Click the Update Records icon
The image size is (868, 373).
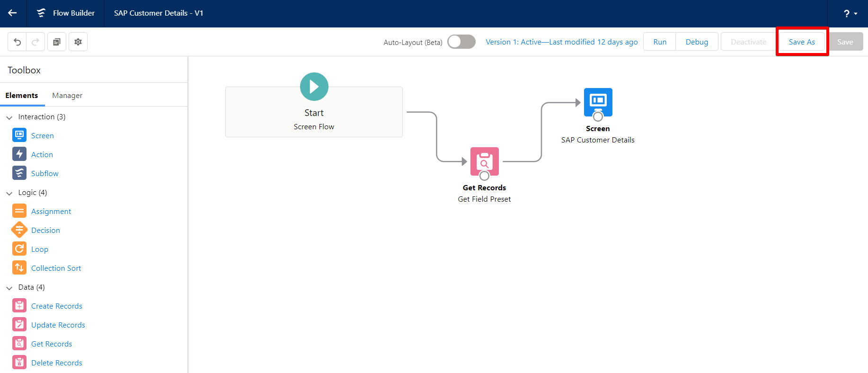click(x=19, y=324)
